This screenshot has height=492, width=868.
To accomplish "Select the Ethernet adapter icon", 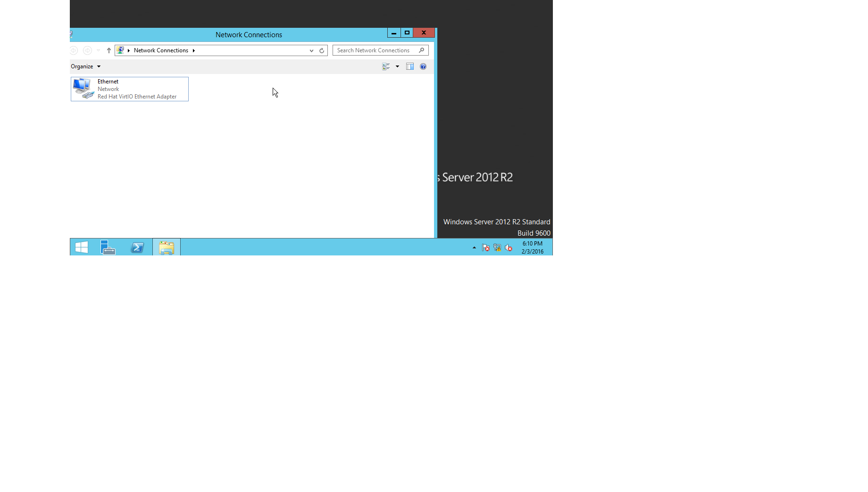I will (x=84, y=89).
